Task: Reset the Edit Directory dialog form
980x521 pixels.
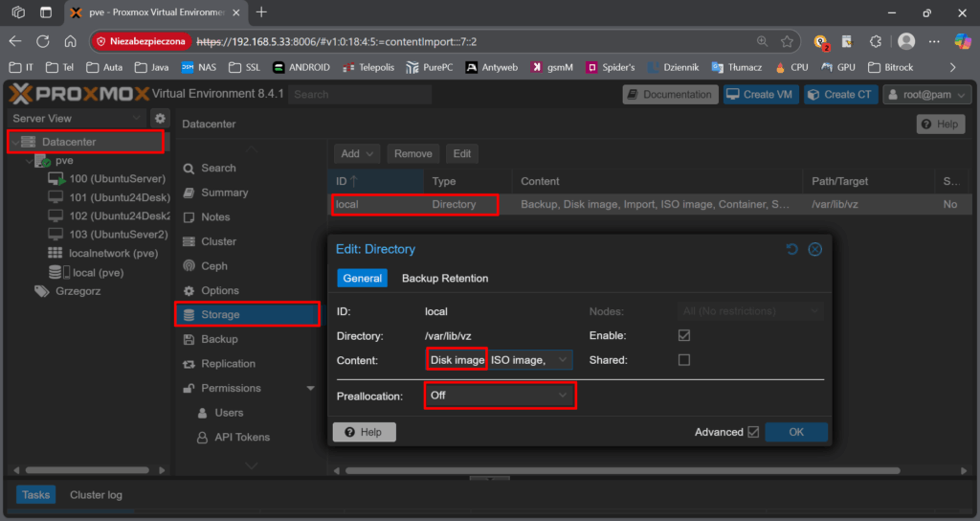Action: click(x=791, y=250)
